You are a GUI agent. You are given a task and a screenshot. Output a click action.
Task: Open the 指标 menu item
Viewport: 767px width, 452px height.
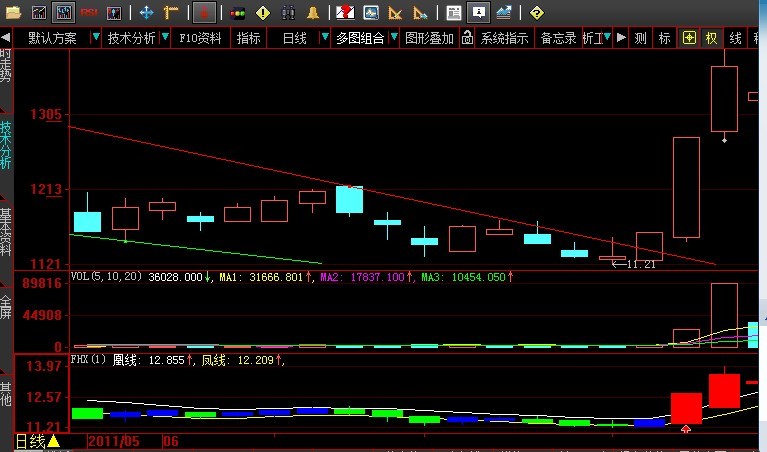(x=248, y=38)
